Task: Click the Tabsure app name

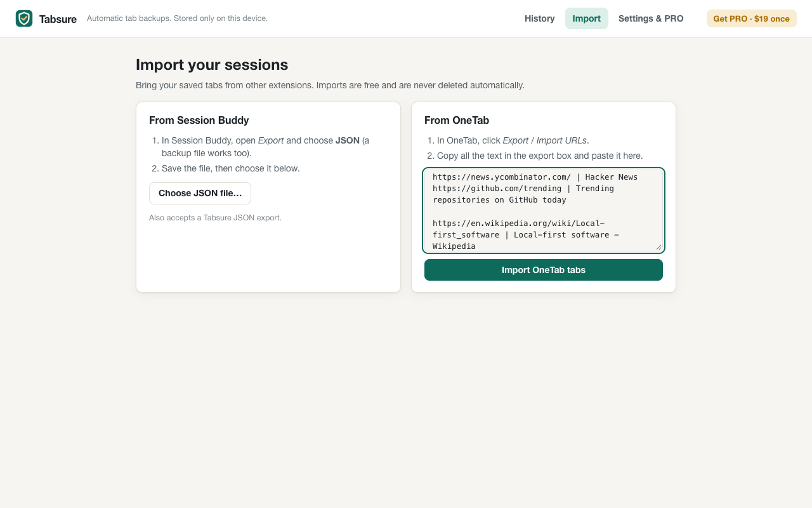Action: coord(58,19)
